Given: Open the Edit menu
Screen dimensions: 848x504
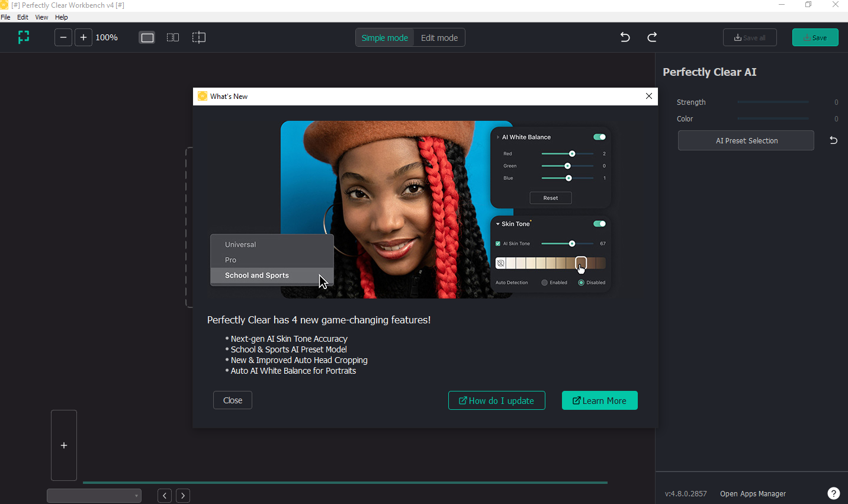Looking at the screenshot, I should (23, 17).
